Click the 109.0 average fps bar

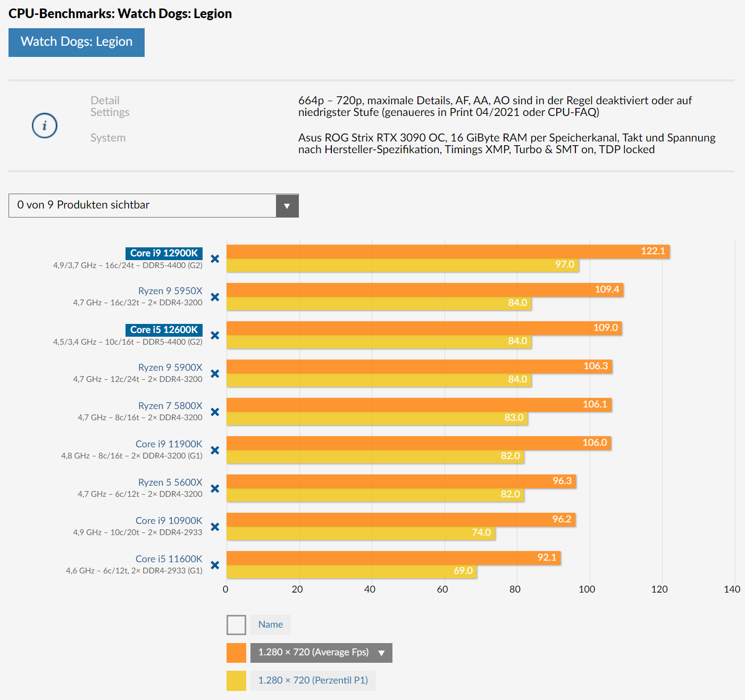(424, 328)
